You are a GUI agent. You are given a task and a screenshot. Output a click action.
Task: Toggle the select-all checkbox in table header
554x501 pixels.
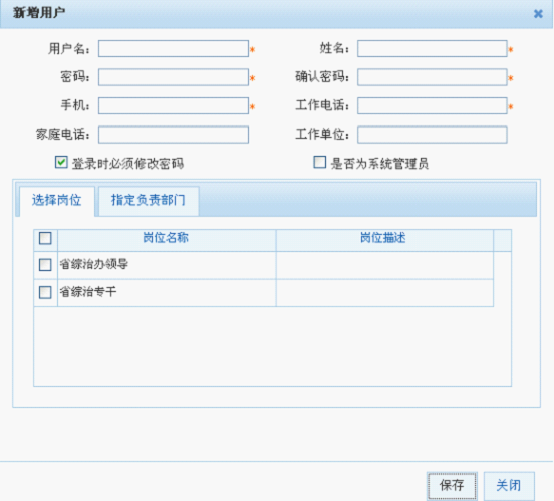click(45, 238)
